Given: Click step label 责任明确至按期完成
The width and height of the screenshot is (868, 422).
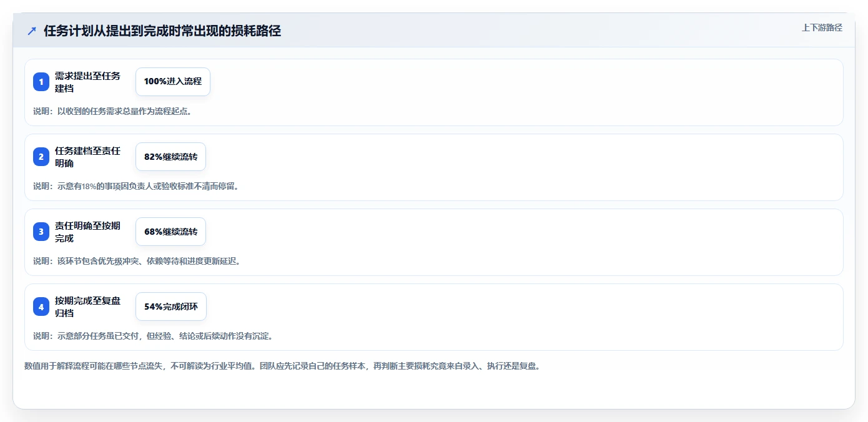Looking at the screenshot, I should click(x=87, y=232).
